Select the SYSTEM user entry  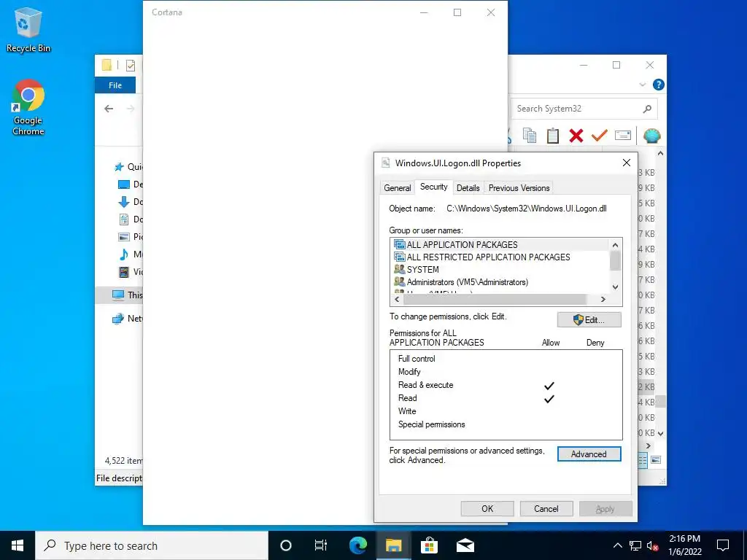coord(500,269)
